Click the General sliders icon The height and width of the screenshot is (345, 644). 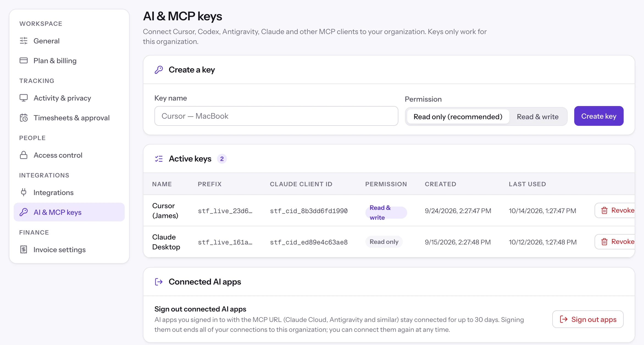(24, 41)
